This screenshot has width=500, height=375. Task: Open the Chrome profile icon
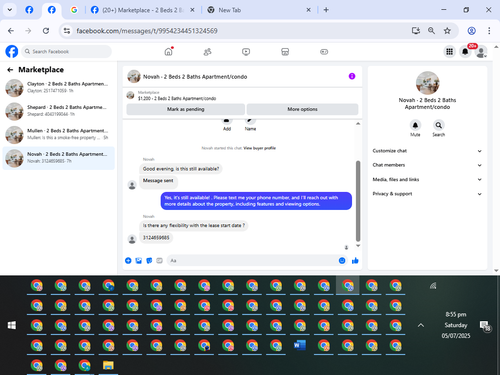pos(471,31)
